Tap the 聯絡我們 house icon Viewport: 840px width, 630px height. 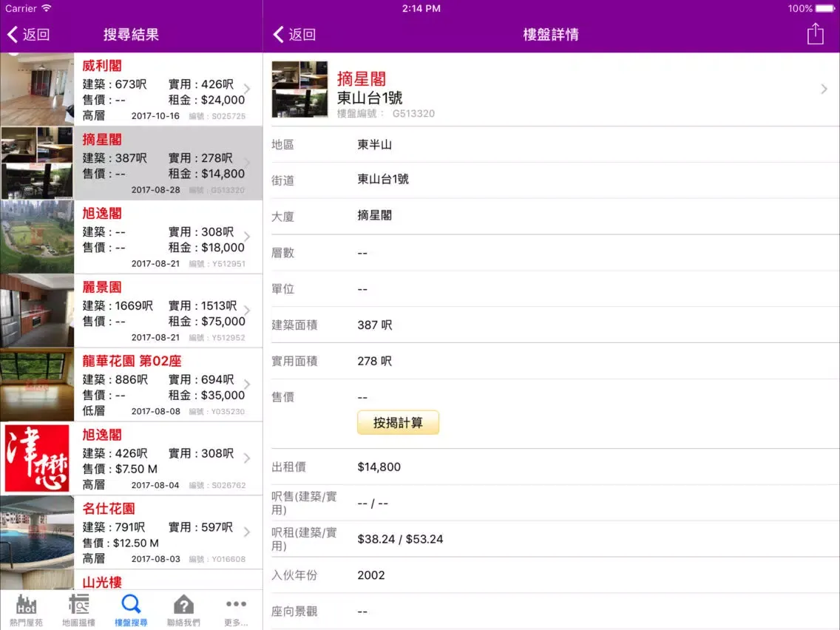tap(183, 604)
